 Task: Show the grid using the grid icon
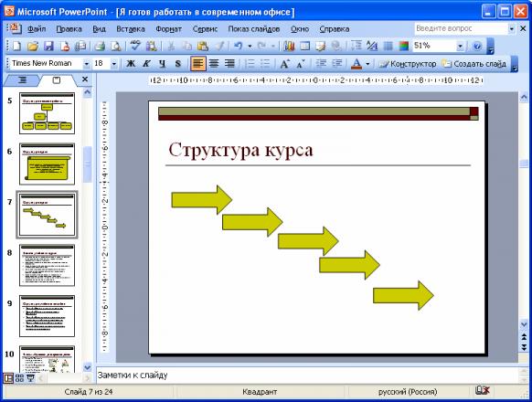(388, 46)
